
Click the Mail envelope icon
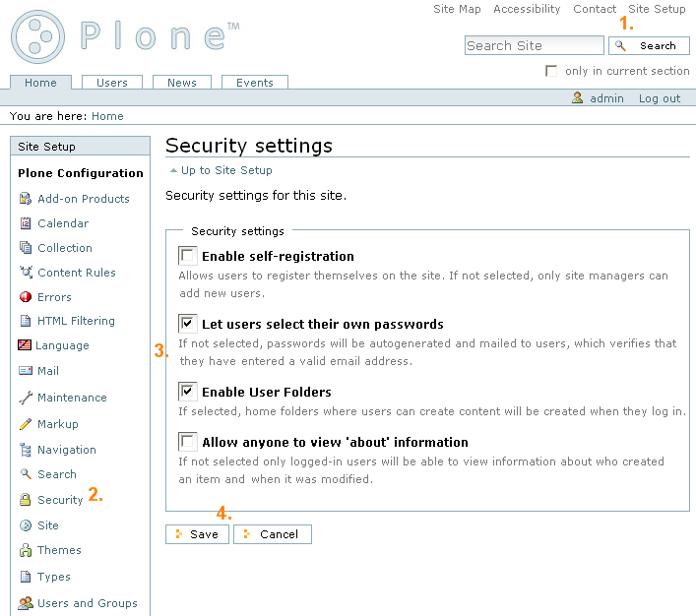(x=26, y=370)
